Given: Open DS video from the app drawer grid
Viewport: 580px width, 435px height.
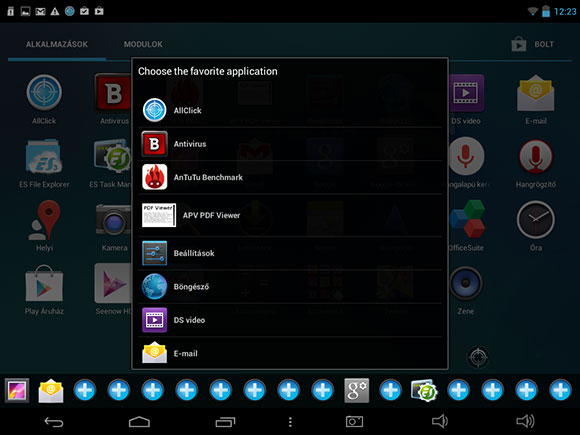Looking at the screenshot, I should [466, 99].
